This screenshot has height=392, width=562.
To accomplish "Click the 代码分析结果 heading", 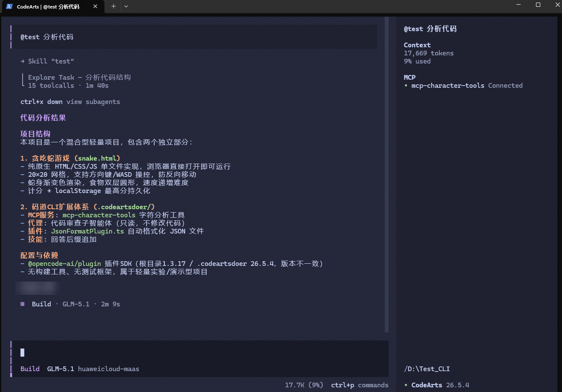I will pyautogui.click(x=43, y=118).
